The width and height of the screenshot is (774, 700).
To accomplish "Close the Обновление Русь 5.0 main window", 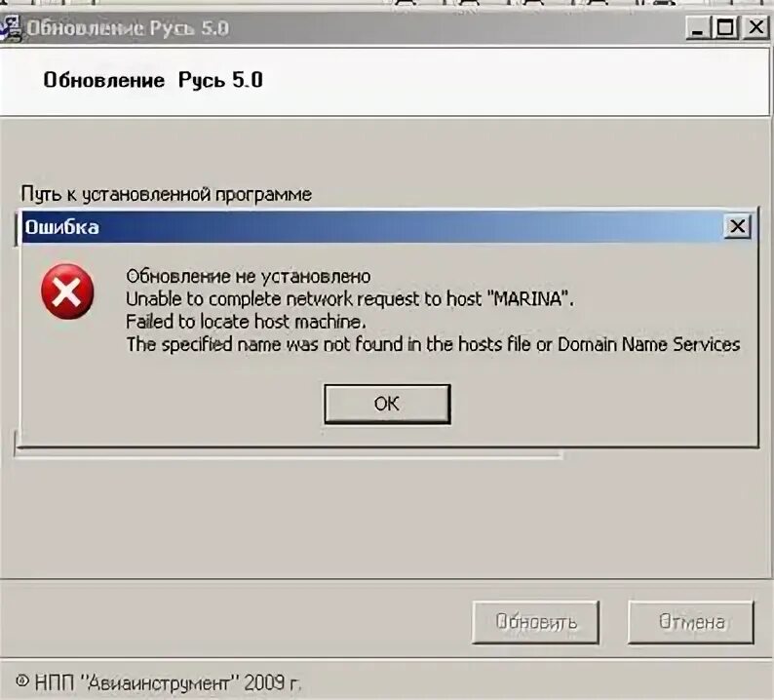I will tap(755, 27).
